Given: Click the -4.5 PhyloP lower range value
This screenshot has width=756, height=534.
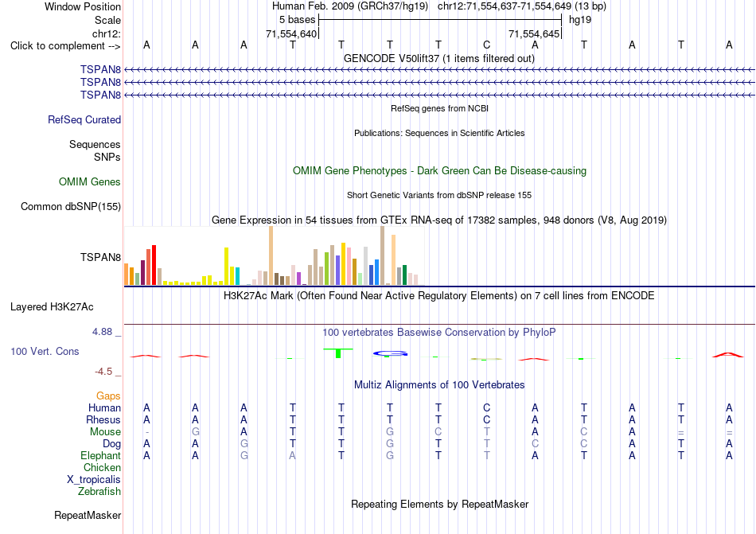Looking at the screenshot, I should pyautogui.click(x=103, y=372).
